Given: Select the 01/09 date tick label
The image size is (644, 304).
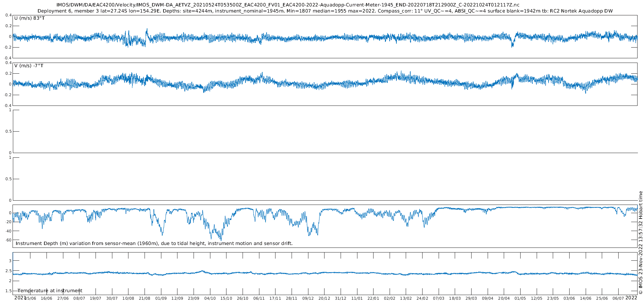Looking at the screenshot, I should click(161, 298).
